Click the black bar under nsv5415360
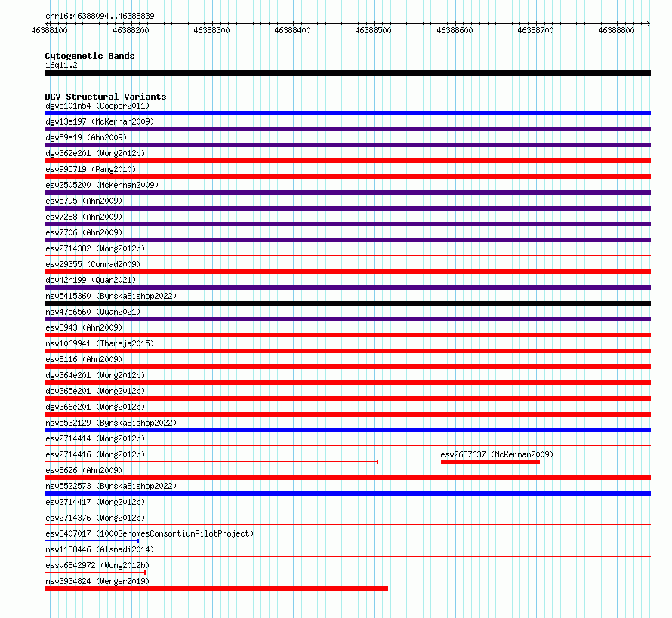 [x=347, y=303]
